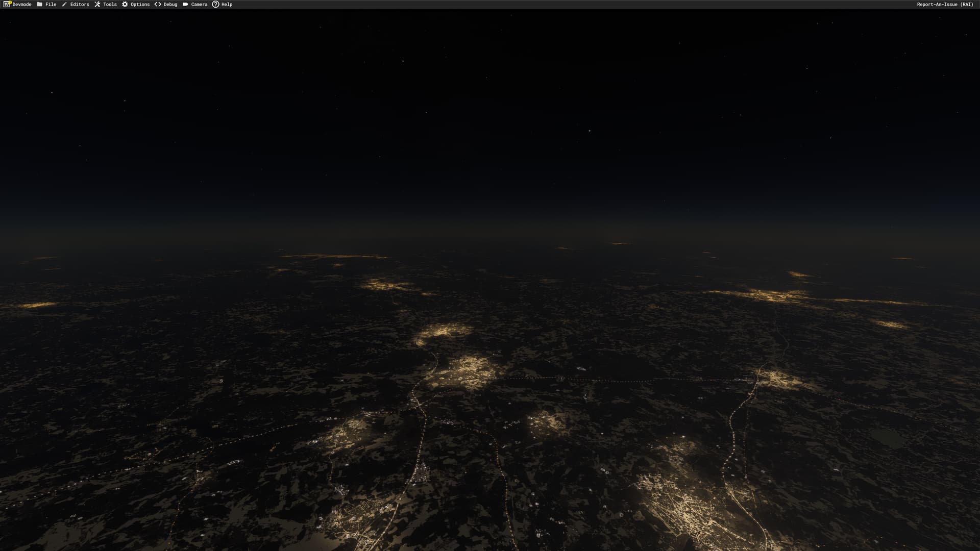Open the File menu
This screenshot has width=980, height=551.
coord(51,4)
